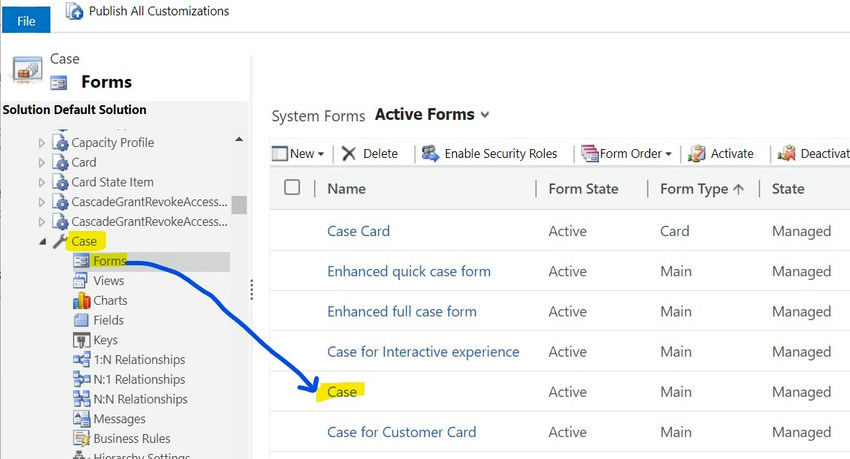This screenshot has width=850, height=459.
Task: Click the Business Rules node icon
Action: click(82, 438)
